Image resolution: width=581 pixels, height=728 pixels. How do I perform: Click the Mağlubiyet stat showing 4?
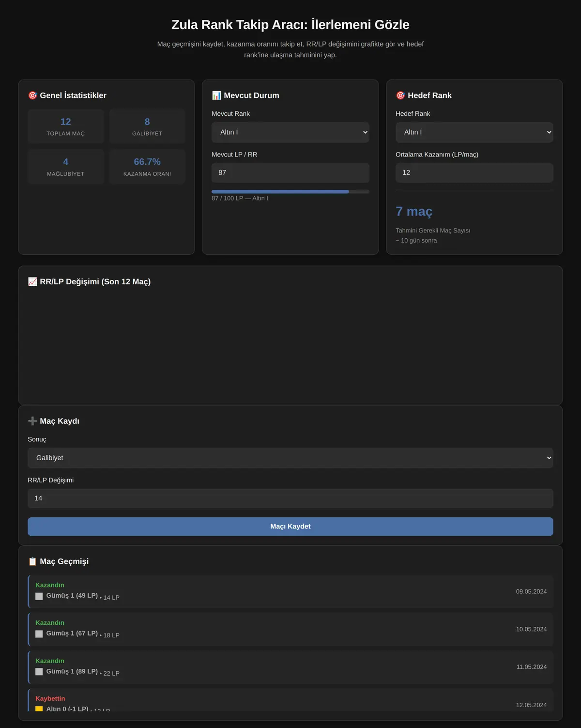point(66,167)
